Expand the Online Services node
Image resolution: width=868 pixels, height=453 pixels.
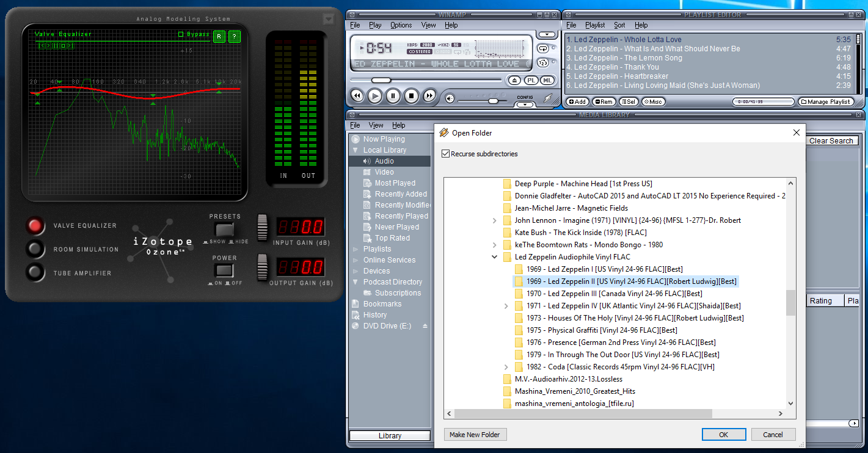(356, 260)
